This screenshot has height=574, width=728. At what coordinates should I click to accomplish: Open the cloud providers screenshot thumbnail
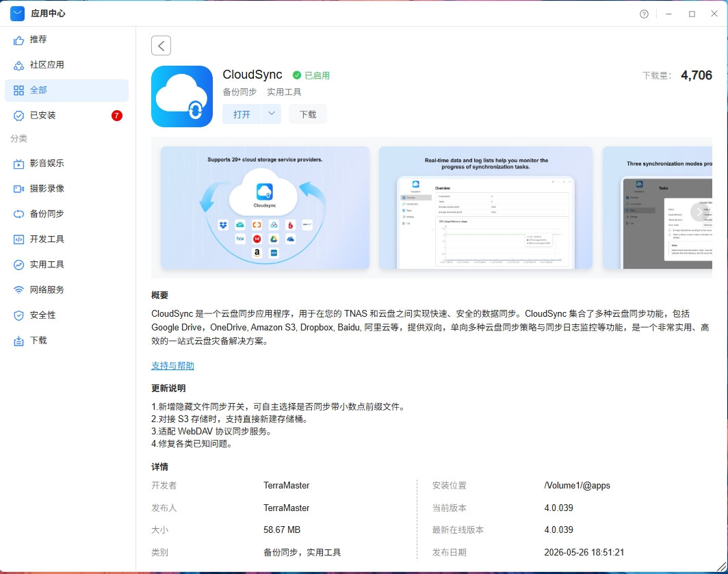(x=265, y=207)
